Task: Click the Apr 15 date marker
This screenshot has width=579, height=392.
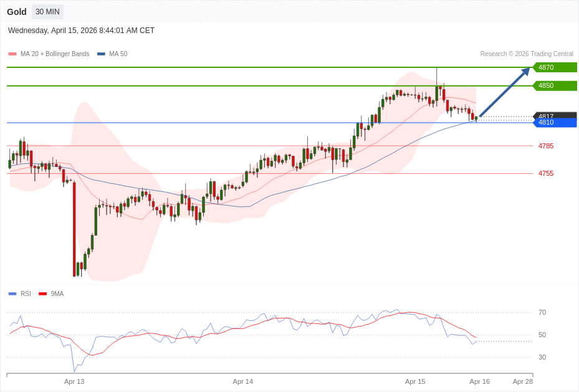Action: point(415,381)
